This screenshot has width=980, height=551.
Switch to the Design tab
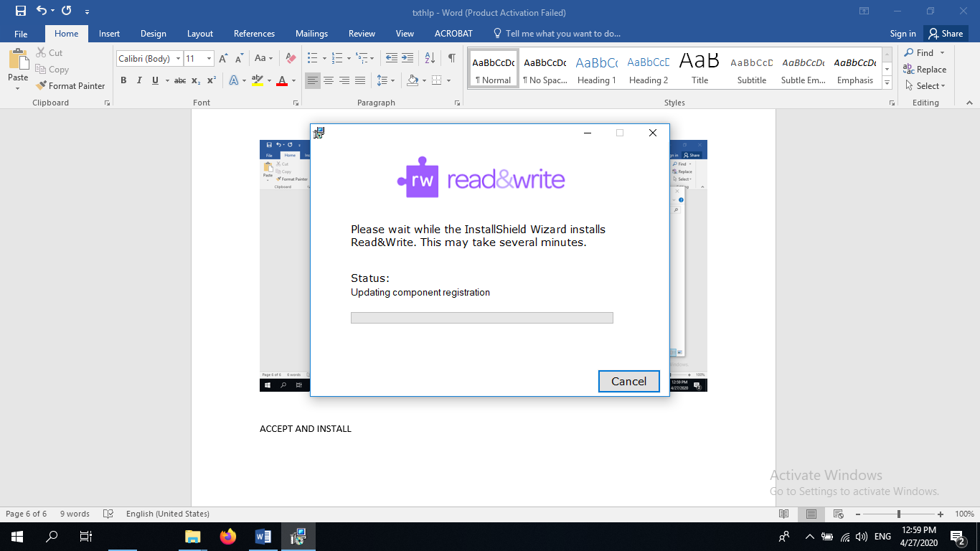click(x=153, y=34)
